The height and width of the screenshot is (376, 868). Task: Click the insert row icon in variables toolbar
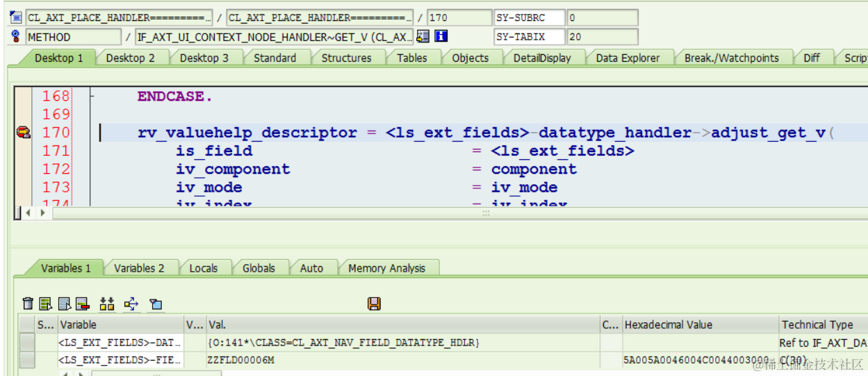46,303
